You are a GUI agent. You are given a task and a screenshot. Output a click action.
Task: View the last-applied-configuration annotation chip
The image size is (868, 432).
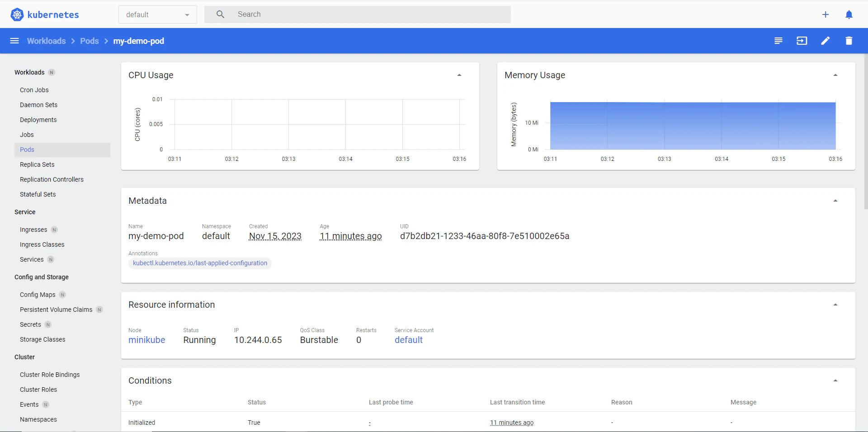click(x=200, y=263)
